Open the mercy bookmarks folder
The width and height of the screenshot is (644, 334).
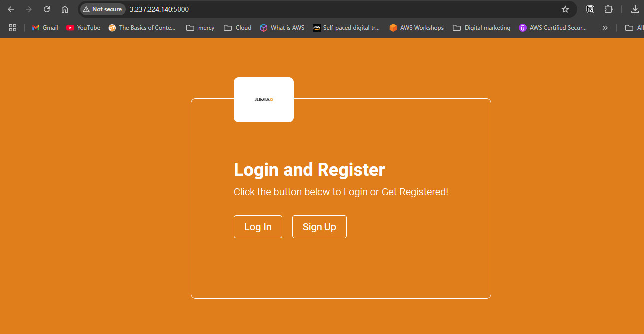pos(200,28)
